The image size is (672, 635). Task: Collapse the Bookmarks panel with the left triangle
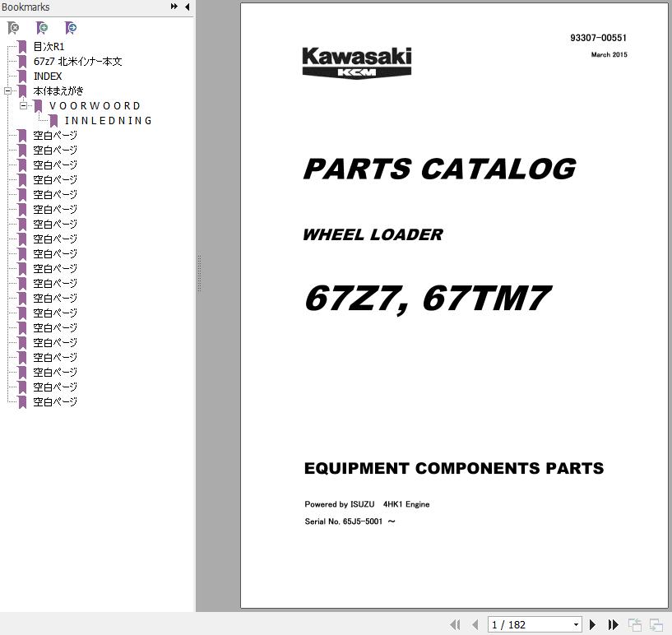[x=188, y=7]
